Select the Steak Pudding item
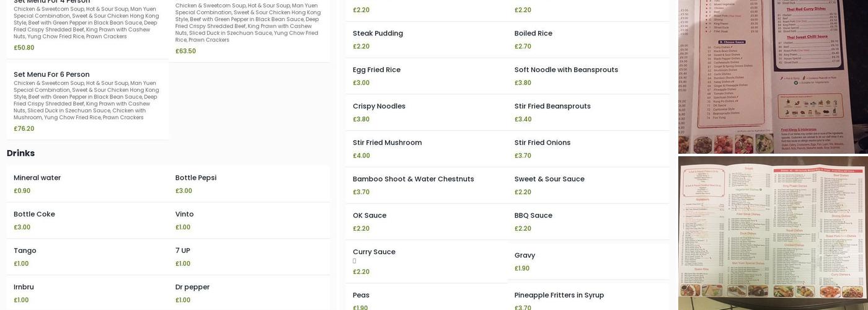This screenshot has height=310, width=868. [378, 33]
